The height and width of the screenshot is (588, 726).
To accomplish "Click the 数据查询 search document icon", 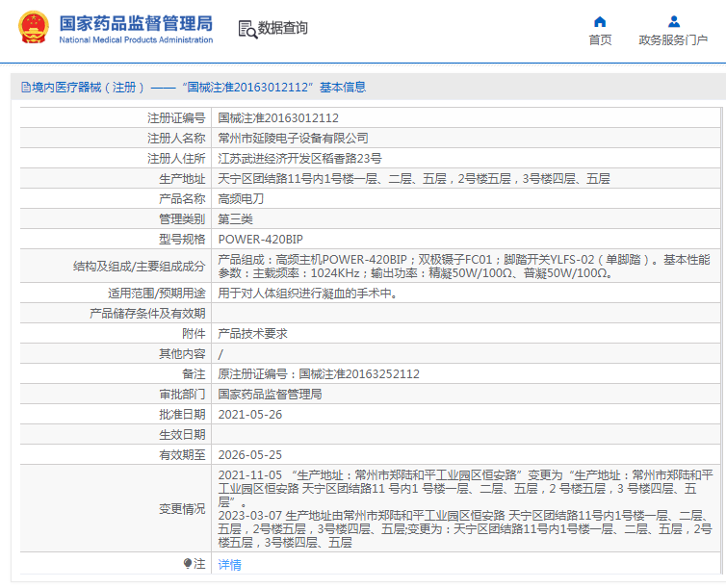I will pyautogui.click(x=247, y=29).
